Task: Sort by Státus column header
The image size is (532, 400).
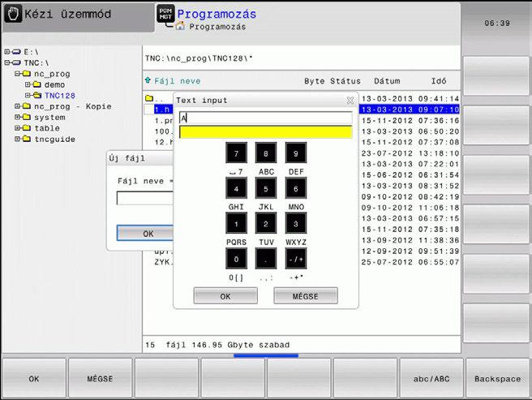Action: pyautogui.click(x=345, y=81)
